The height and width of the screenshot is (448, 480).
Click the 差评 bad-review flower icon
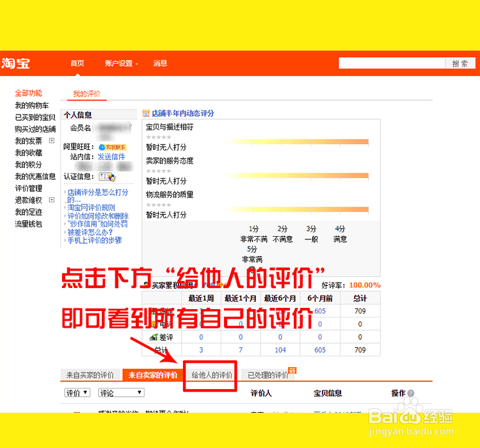pyautogui.click(x=154, y=337)
